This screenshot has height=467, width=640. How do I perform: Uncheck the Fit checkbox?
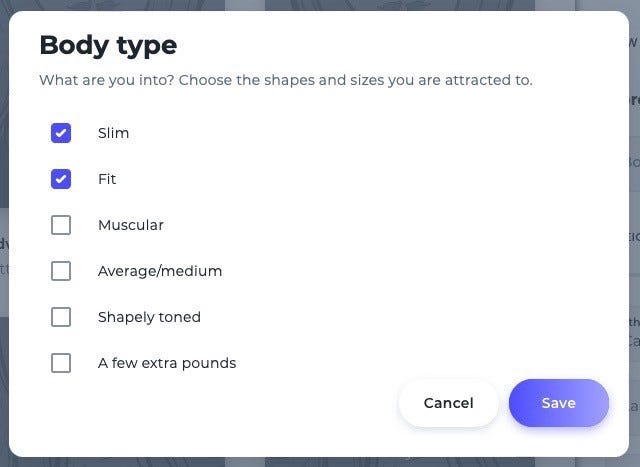61,179
